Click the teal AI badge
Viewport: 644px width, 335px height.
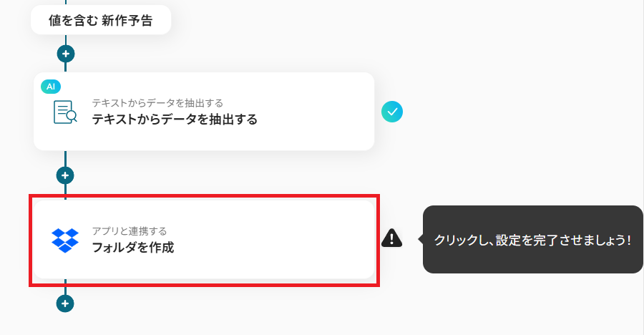(50, 87)
